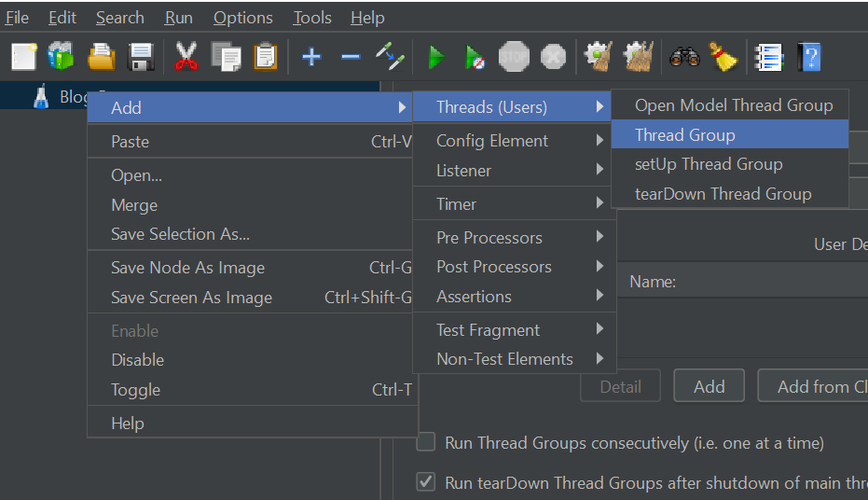Open the Tools menu
This screenshot has width=868, height=500.
pyautogui.click(x=312, y=18)
